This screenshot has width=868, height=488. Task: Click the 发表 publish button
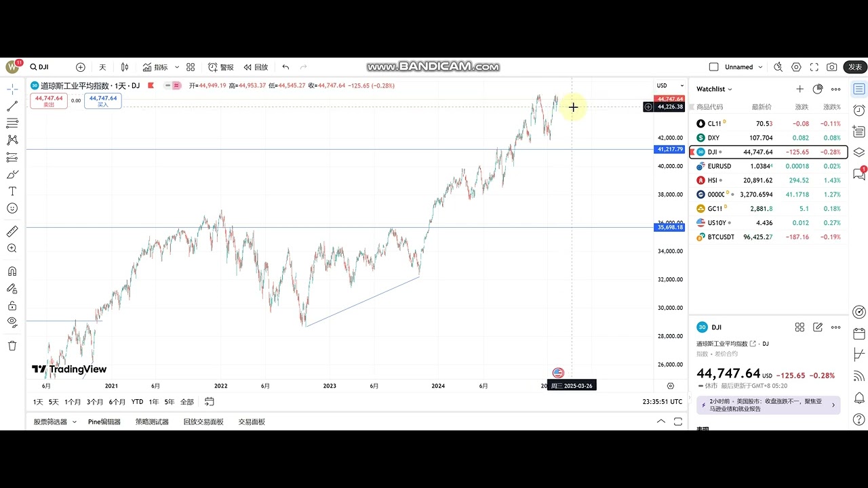click(855, 67)
